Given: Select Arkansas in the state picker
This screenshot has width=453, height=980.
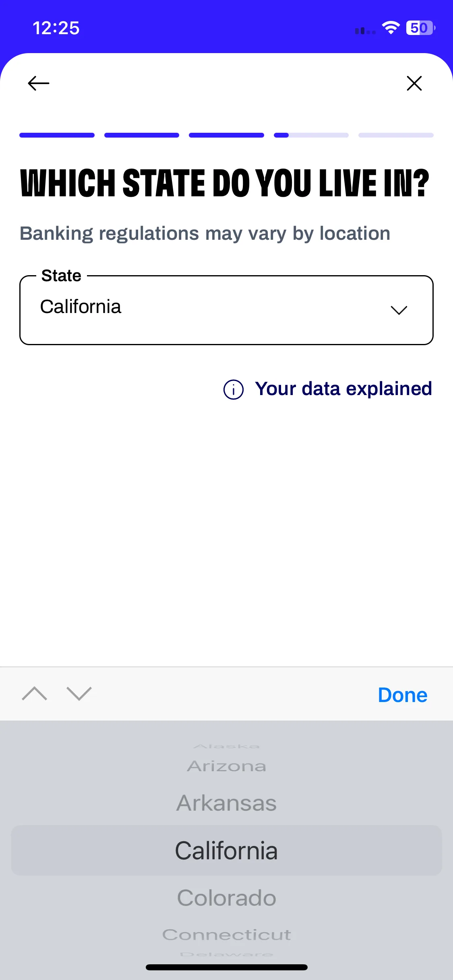Looking at the screenshot, I should tap(226, 803).
